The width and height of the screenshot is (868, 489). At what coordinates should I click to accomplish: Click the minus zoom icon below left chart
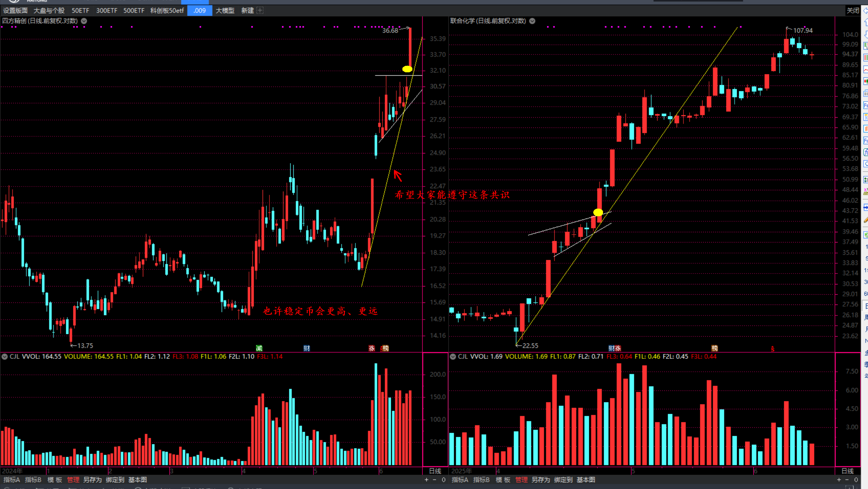click(435, 480)
